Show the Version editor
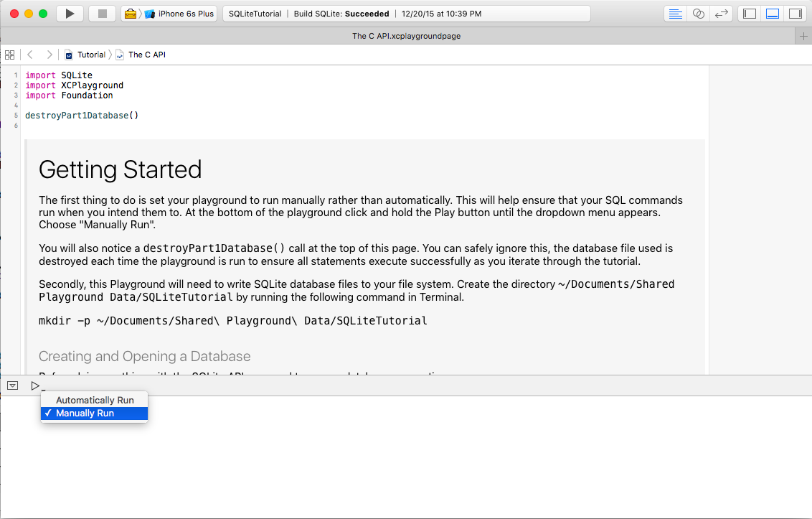 pyautogui.click(x=722, y=14)
